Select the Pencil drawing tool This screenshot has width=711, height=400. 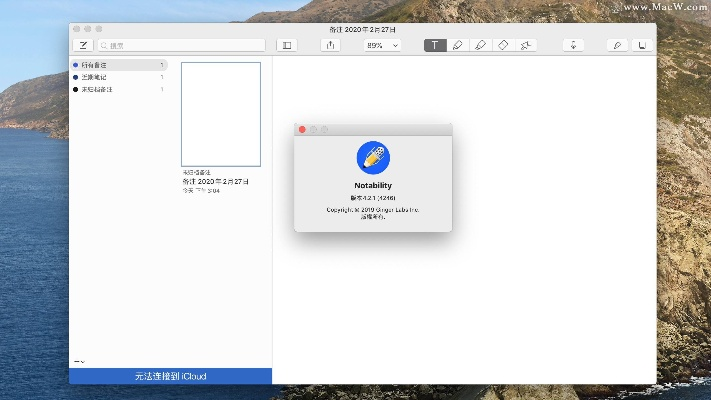pyautogui.click(x=458, y=45)
